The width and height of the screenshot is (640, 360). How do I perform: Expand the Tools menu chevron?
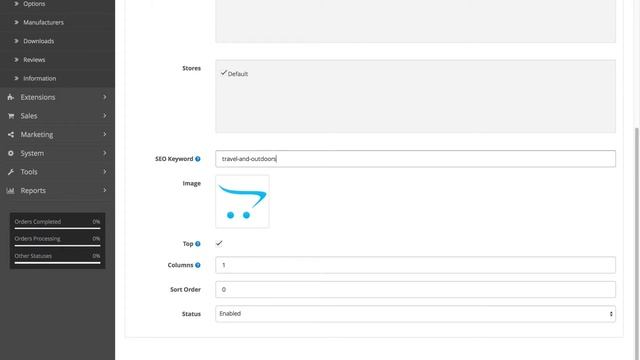tap(104, 172)
